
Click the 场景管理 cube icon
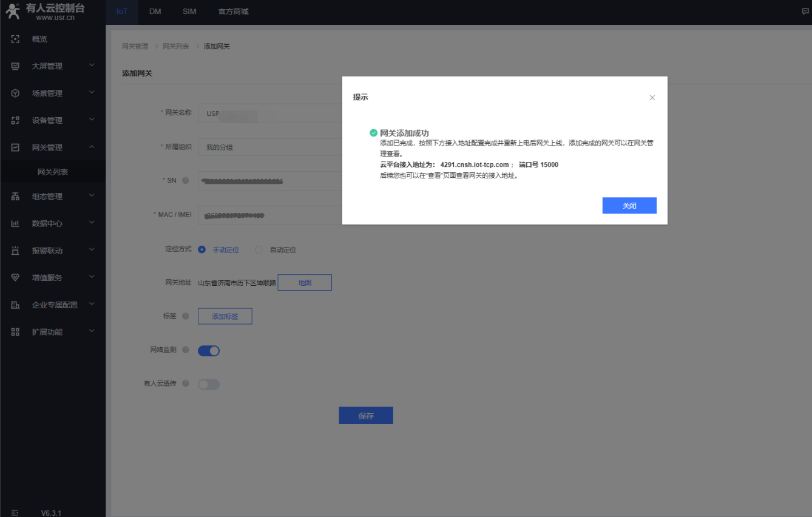[x=16, y=93]
